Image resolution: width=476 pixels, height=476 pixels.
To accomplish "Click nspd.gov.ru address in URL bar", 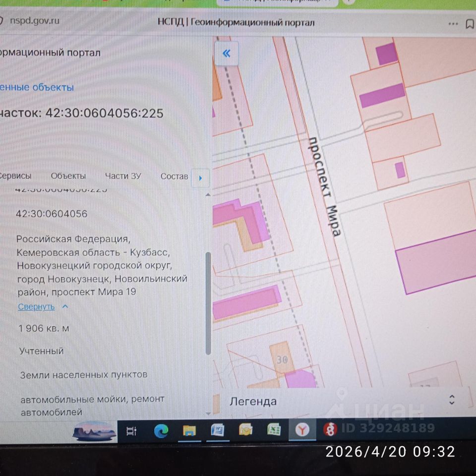I will pos(35,21).
